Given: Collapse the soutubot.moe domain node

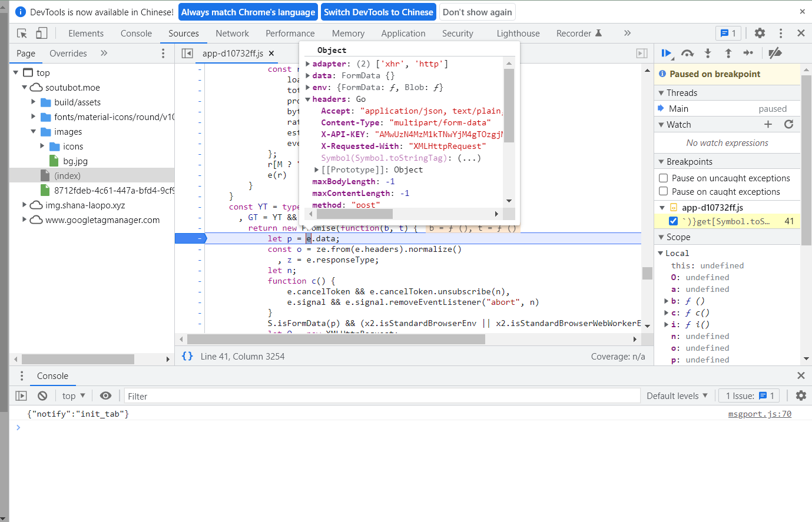Looking at the screenshot, I should (x=25, y=88).
